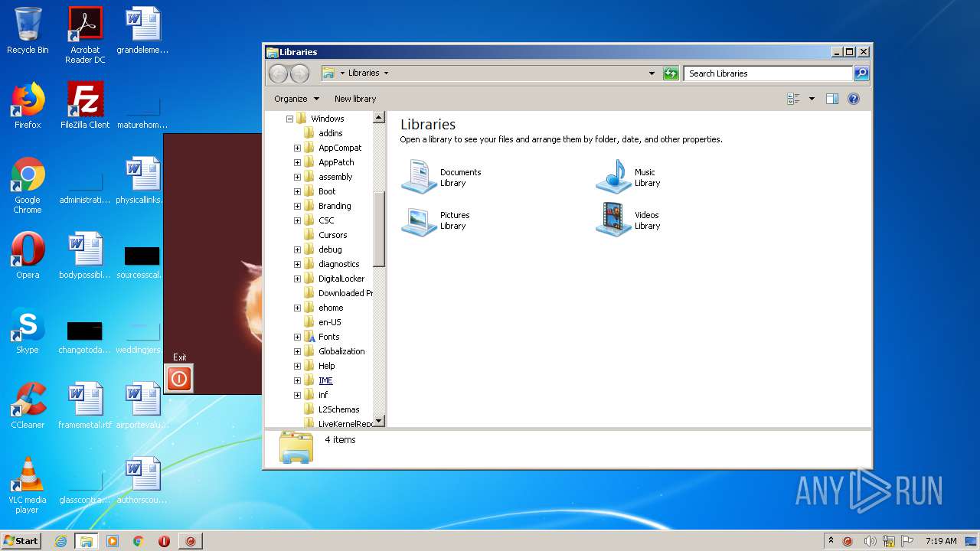Open airportevalu... Word document on desktop
The width and height of the screenshot is (980, 551).
(x=142, y=406)
